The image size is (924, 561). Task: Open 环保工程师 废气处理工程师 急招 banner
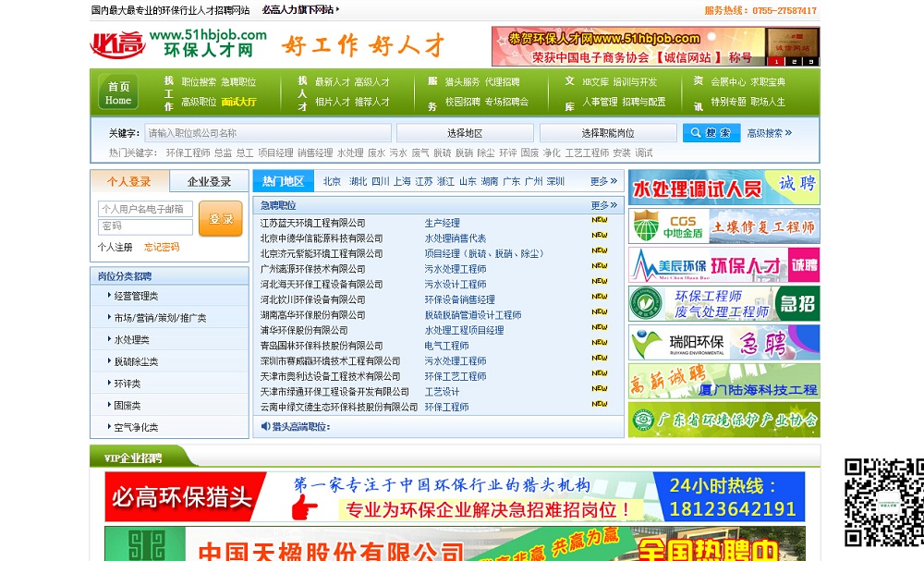click(723, 304)
